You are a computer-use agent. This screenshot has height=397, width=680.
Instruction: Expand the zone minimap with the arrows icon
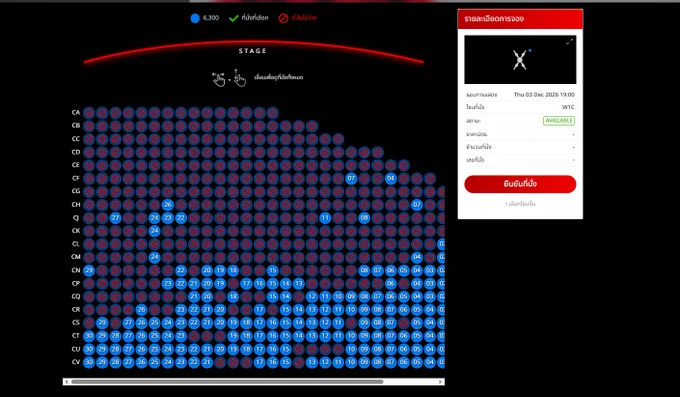[x=569, y=42]
